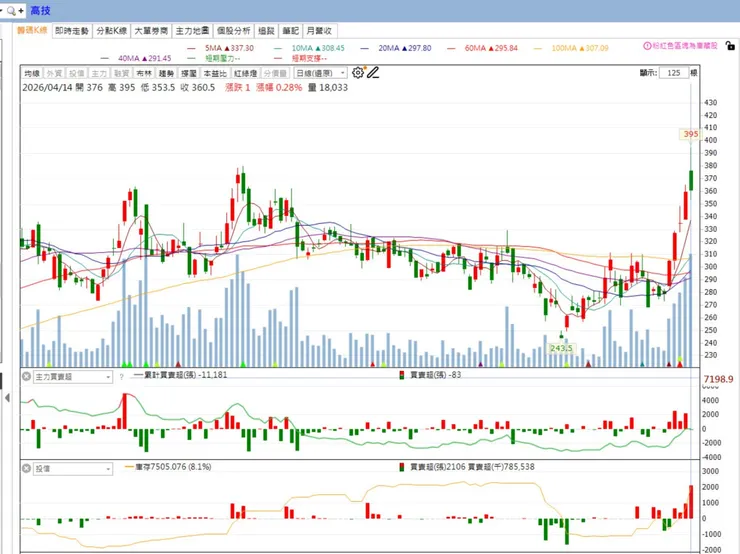Toggle the 本益比 overlay button
The height and width of the screenshot is (554, 740).
click(x=215, y=73)
